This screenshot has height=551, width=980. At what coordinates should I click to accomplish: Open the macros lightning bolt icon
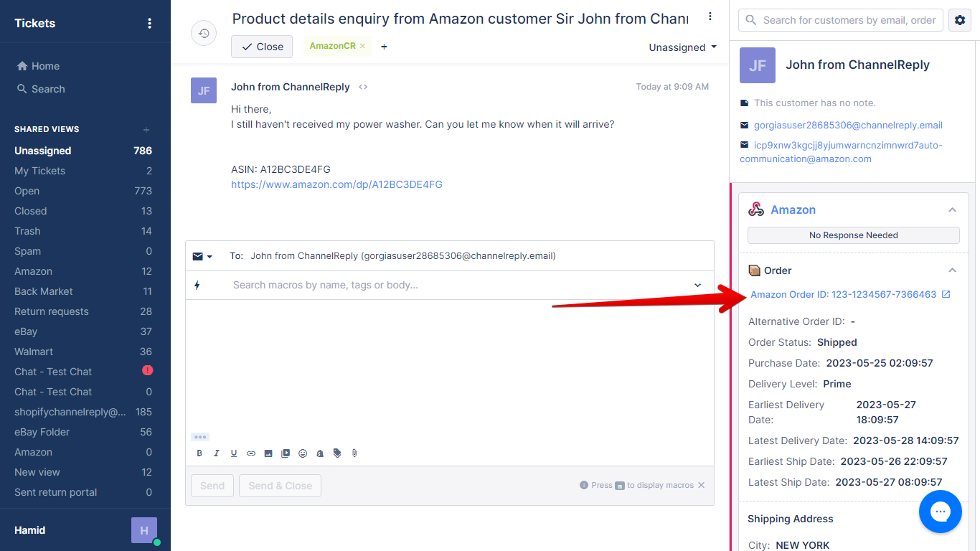pyautogui.click(x=197, y=285)
